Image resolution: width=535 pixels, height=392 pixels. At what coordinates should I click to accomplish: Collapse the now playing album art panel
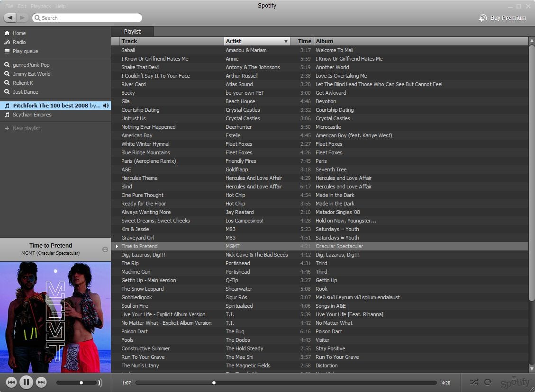[105, 249]
